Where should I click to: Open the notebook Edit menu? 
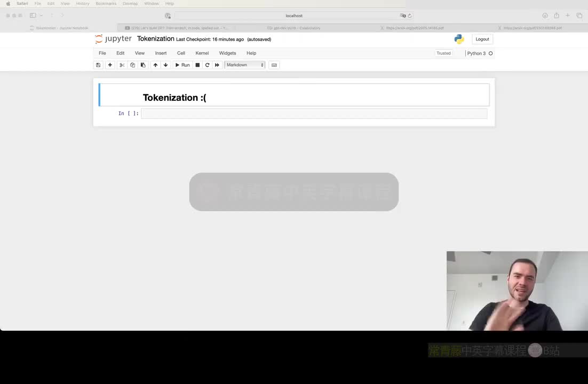121,53
